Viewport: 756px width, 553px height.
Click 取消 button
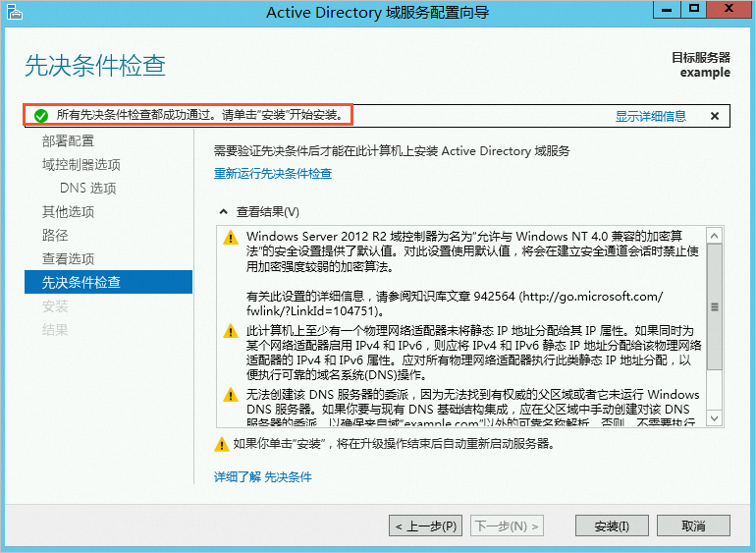[693, 525]
